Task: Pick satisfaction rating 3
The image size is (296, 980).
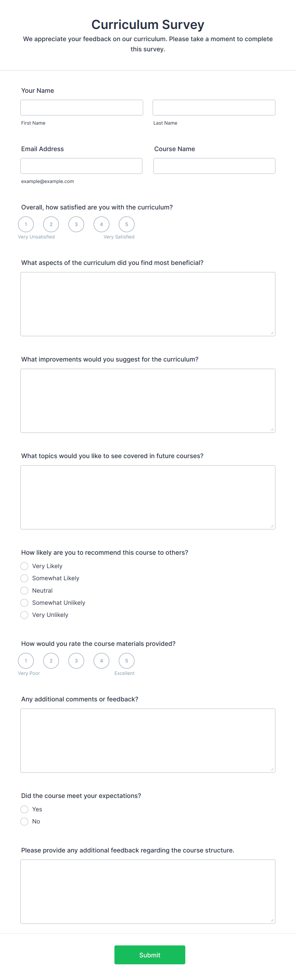Action: point(76,224)
